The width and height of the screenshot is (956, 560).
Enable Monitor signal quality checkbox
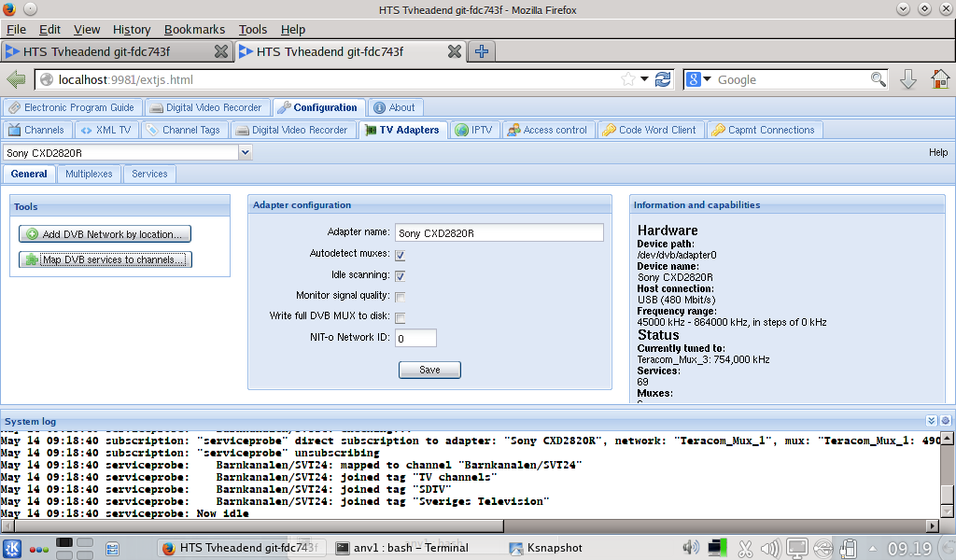pyautogui.click(x=400, y=297)
